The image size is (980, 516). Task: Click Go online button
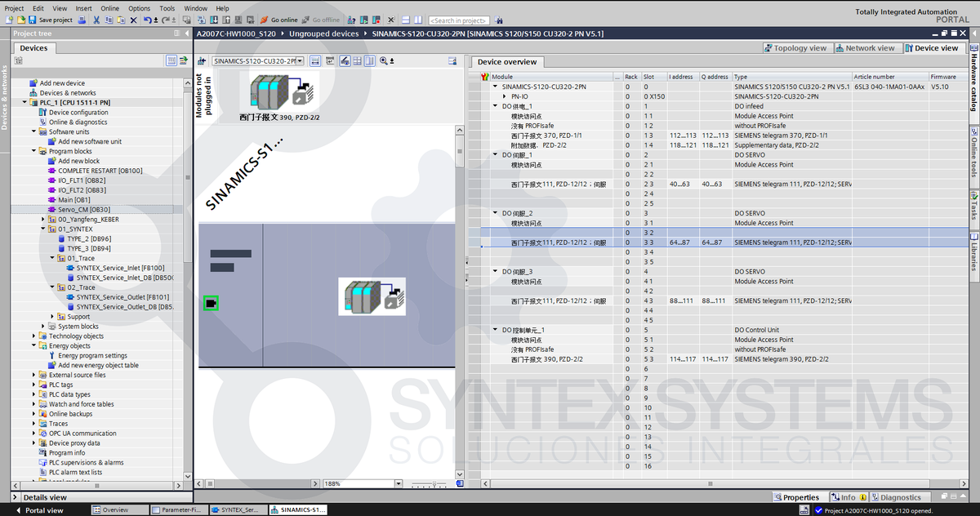click(x=278, y=20)
